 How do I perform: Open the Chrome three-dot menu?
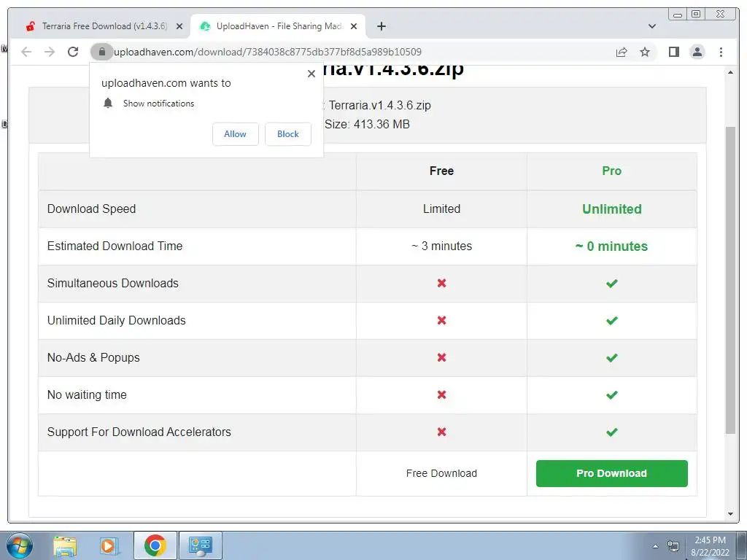pyautogui.click(x=721, y=52)
